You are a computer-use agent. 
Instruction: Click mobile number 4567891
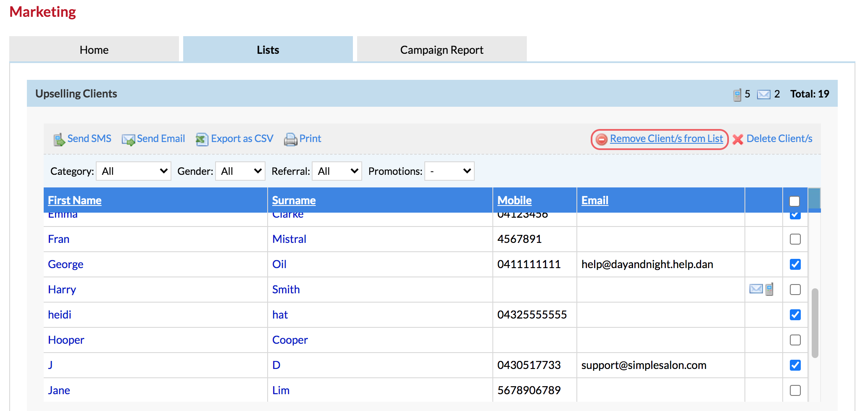coord(520,239)
